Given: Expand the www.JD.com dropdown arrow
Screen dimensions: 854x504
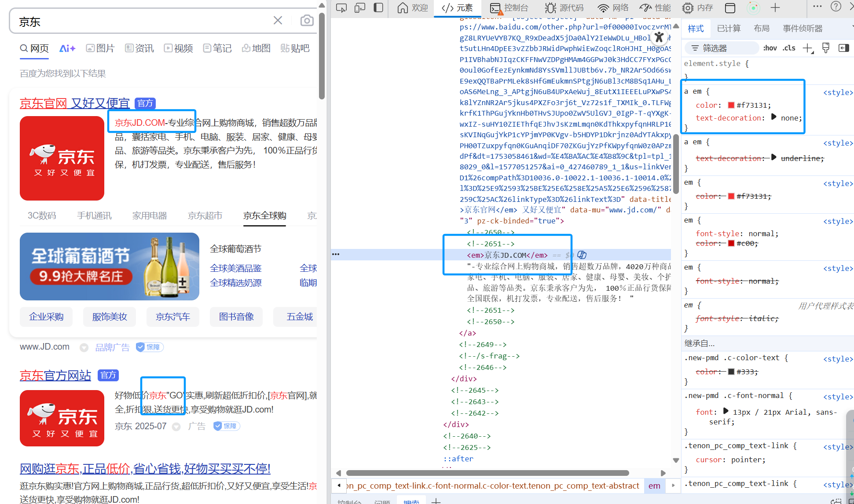Looking at the screenshot, I should 84,347.
